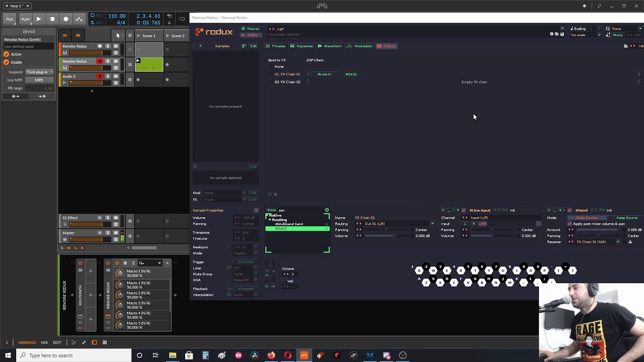The image size is (644, 362).
Task: Clear the device search field with X
Action: (x=327, y=210)
